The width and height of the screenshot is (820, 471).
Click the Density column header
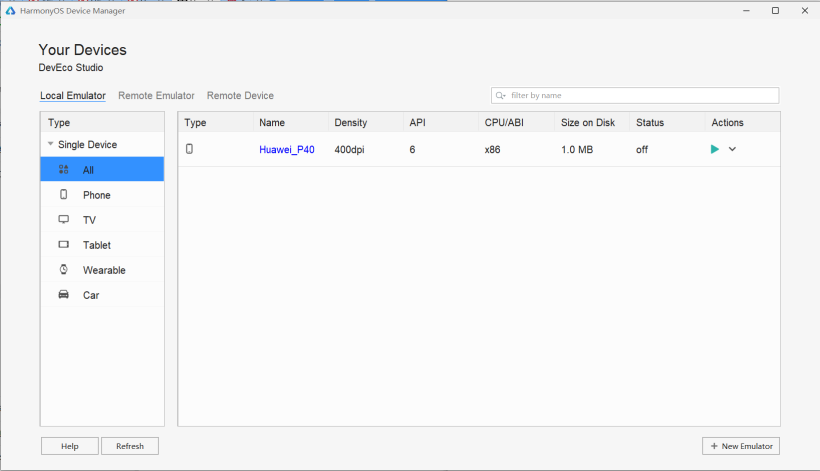click(x=366, y=122)
